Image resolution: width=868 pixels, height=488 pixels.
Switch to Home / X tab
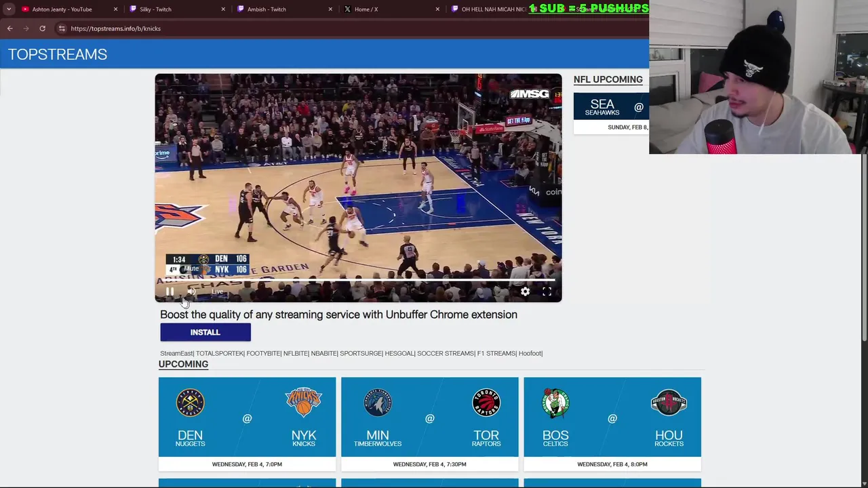pos(366,9)
